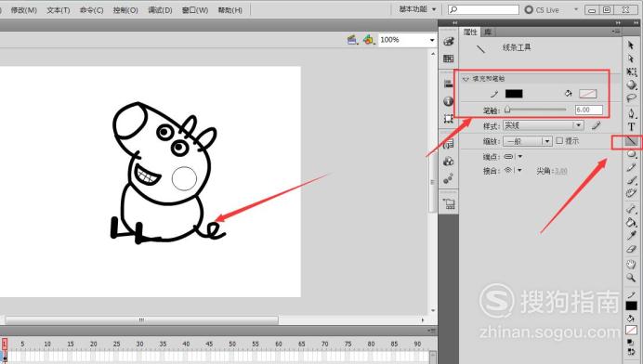Open the stage zoom 100% dropdown
Image resolution: width=643 pixels, height=364 pixels.
[x=432, y=40]
